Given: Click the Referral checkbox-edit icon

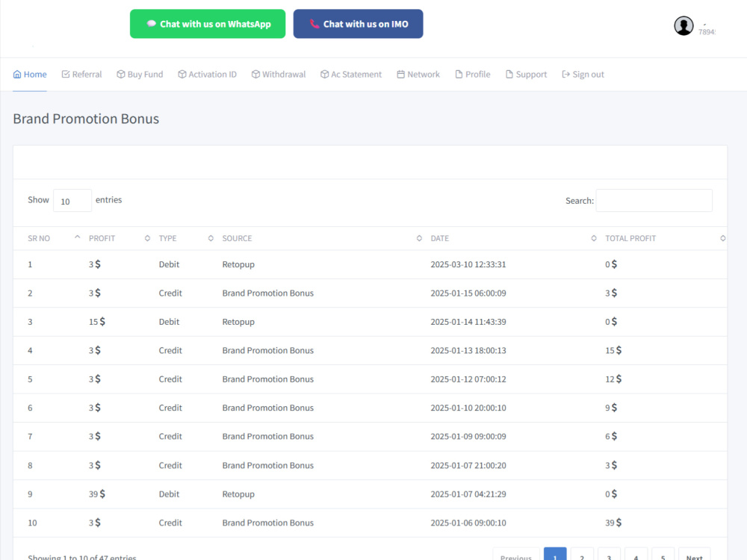Looking at the screenshot, I should (x=66, y=74).
